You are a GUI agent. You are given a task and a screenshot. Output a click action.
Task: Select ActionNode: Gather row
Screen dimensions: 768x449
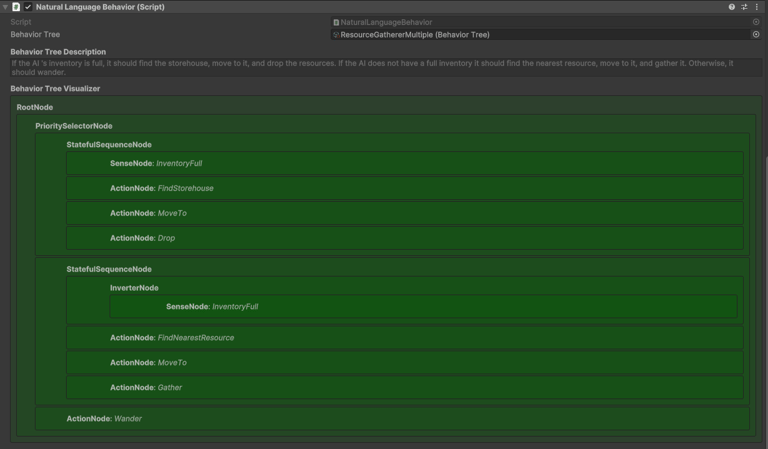(x=405, y=387)
